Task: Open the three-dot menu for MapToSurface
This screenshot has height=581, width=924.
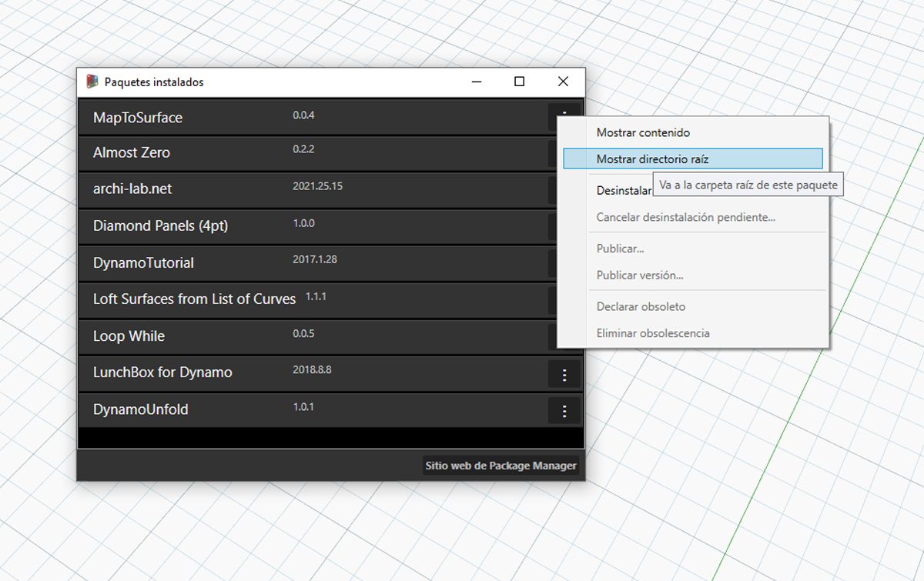Action: (564, 117)
